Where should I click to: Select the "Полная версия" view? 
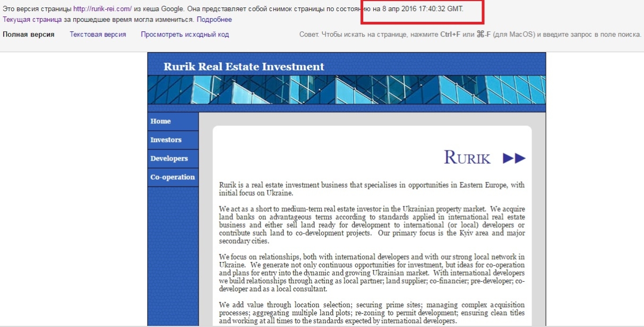tap(29, 35)
